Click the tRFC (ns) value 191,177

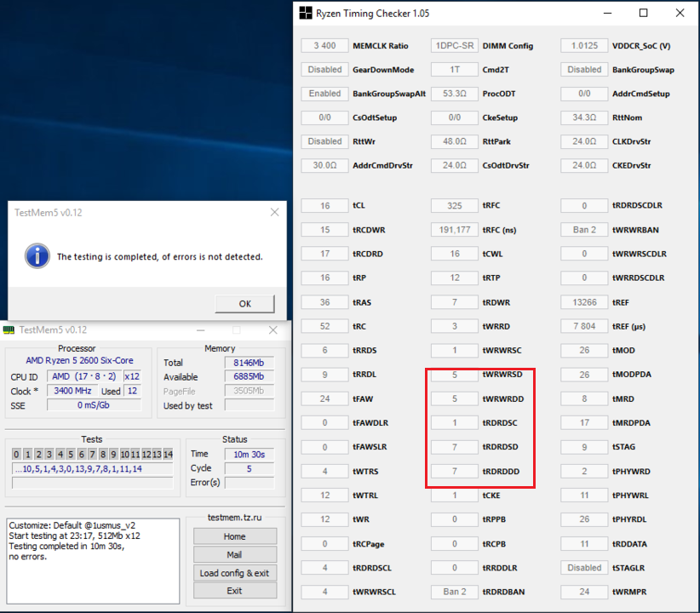455,230
